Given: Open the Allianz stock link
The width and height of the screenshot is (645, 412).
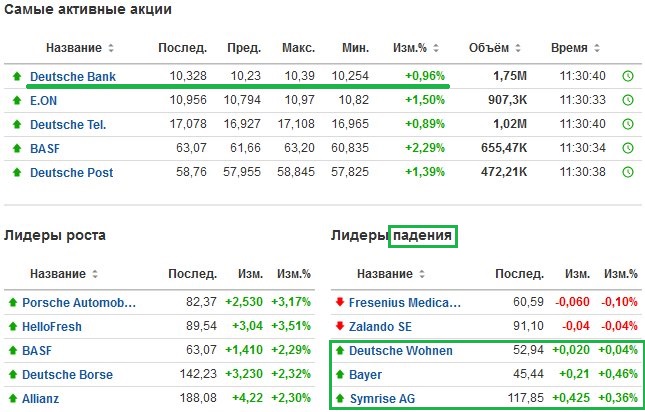Looking at the screenshot, I should (40, 398).
